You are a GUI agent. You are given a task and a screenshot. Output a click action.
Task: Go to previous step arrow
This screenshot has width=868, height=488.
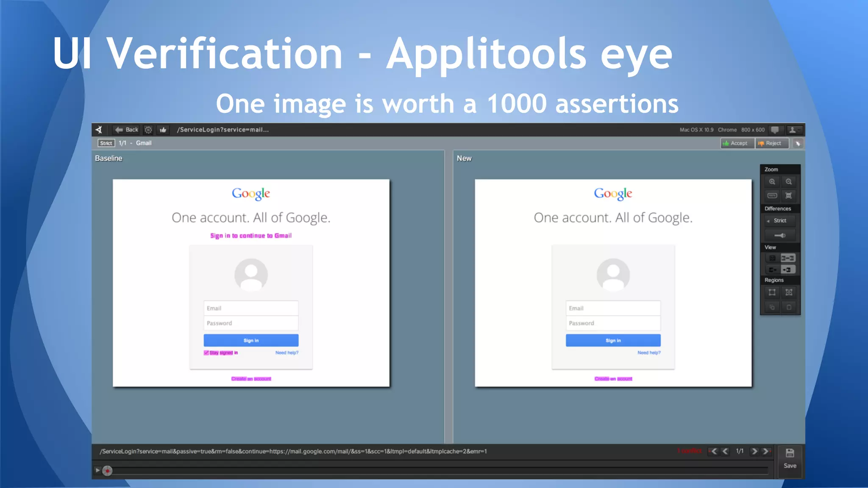[726, 451]
